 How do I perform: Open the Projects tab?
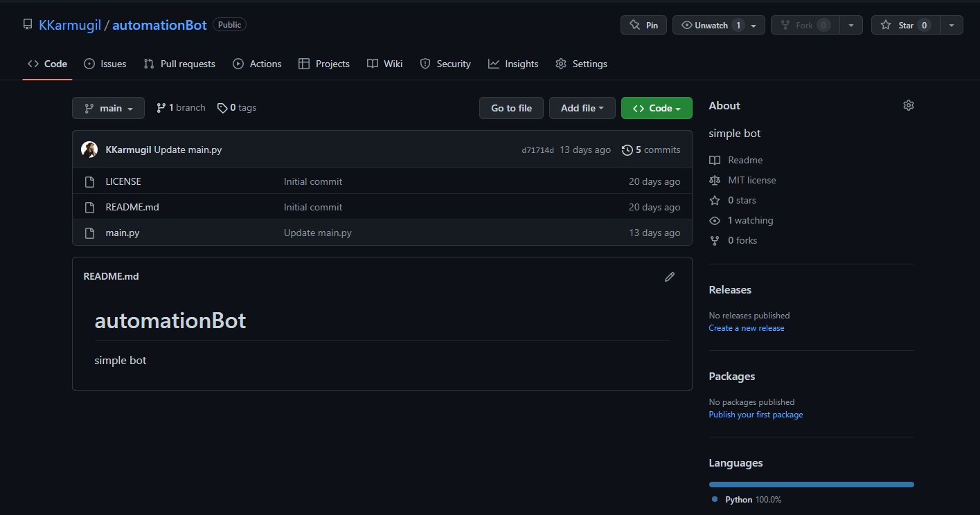pos(324,64)
